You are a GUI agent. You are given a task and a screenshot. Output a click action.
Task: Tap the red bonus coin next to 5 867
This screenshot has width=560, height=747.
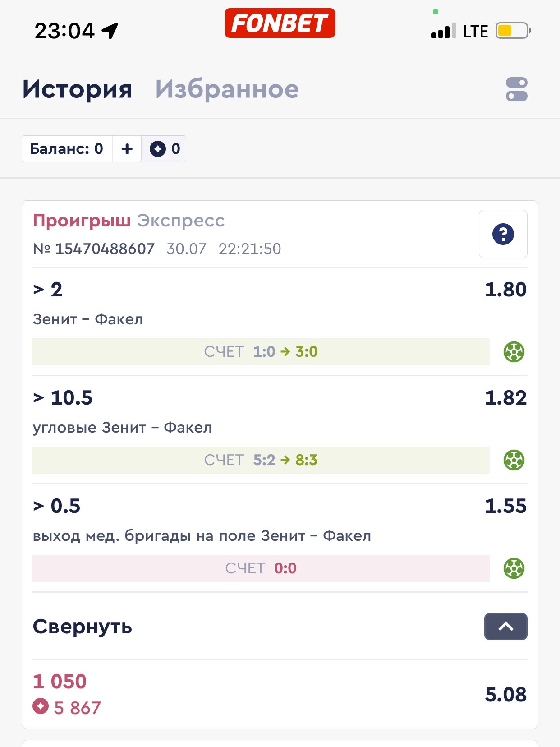(x=41, y=706)
